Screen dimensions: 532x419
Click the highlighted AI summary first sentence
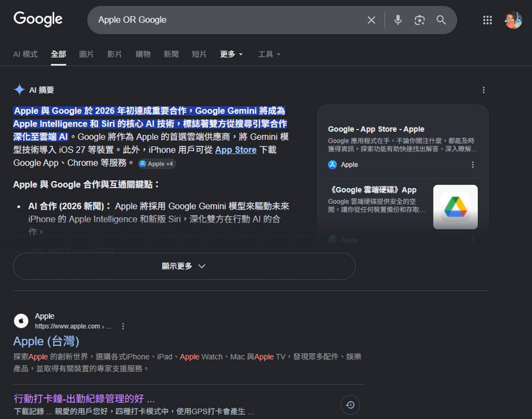pyautogui.click(x=150, y=124)
